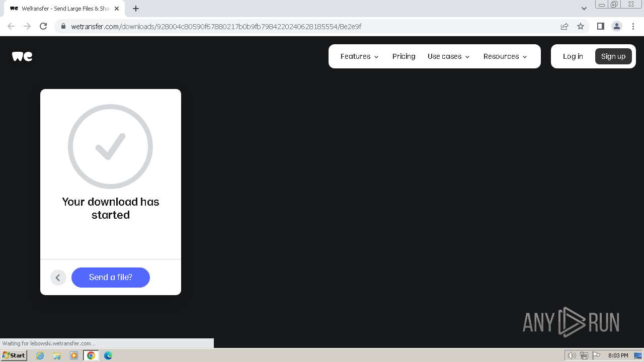Launch Microsoft Edge from the taskbar
644x362 pixels.
108,355
